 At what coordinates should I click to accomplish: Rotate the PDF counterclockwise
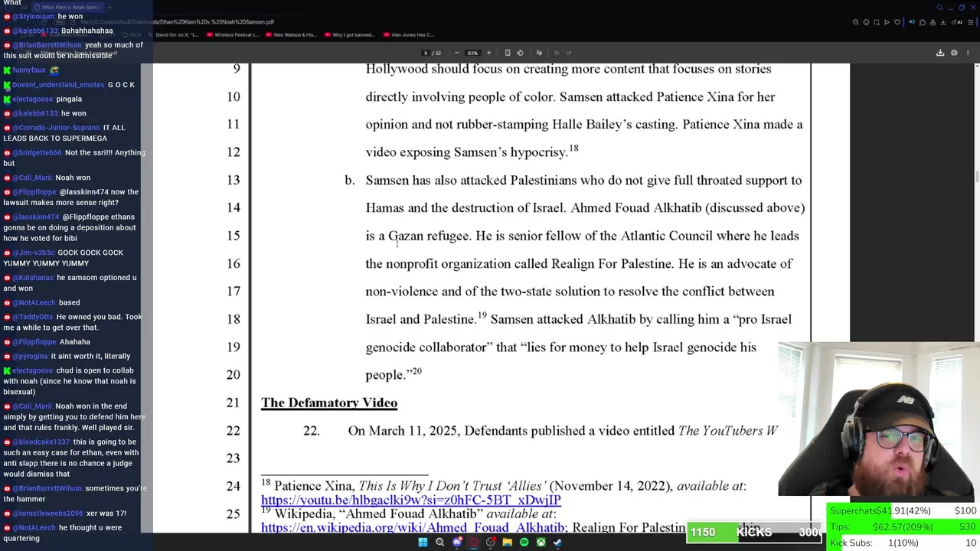pyautogui.click(x=520, y=53)
